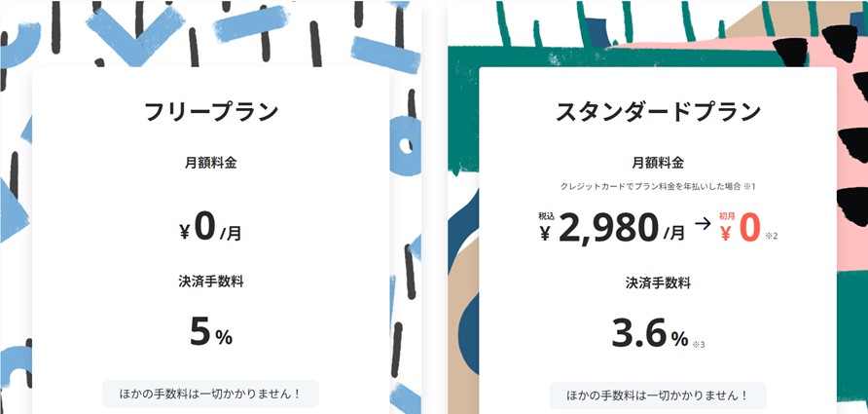Click the 決済手数料 label in the Free plan
The image size is (868, 414).
point(210,282)
